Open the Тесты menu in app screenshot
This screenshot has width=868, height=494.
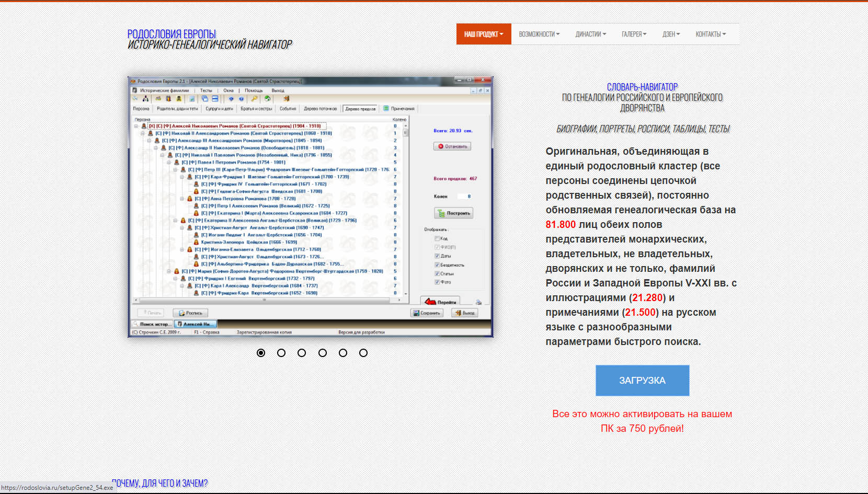click(x=206, y=90)
